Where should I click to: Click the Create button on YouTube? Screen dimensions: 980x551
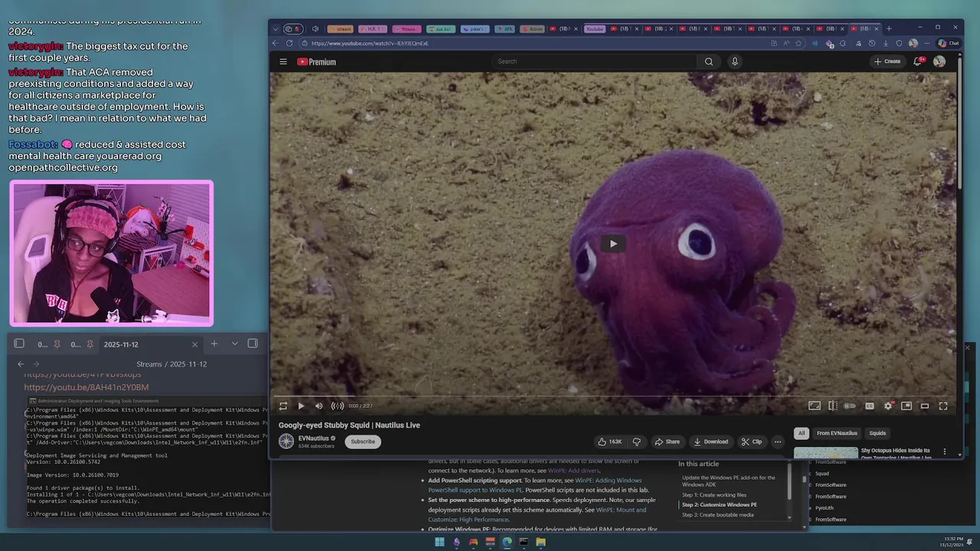888,61
